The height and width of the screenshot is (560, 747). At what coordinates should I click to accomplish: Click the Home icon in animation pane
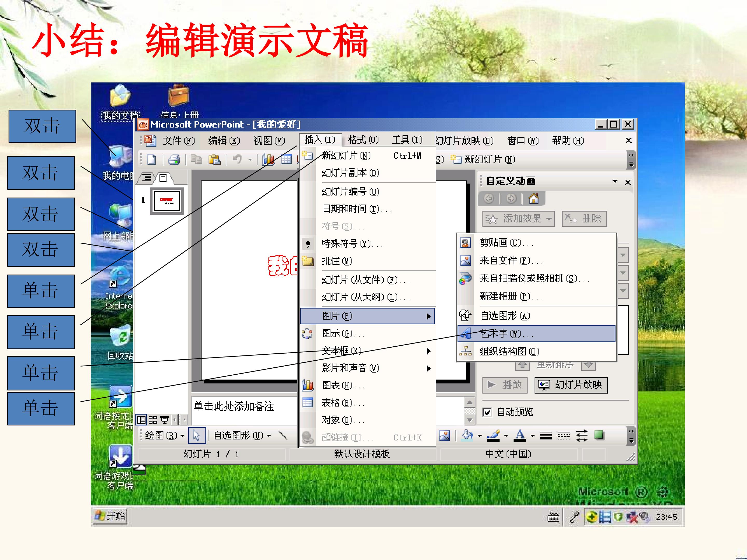[534, 199]
